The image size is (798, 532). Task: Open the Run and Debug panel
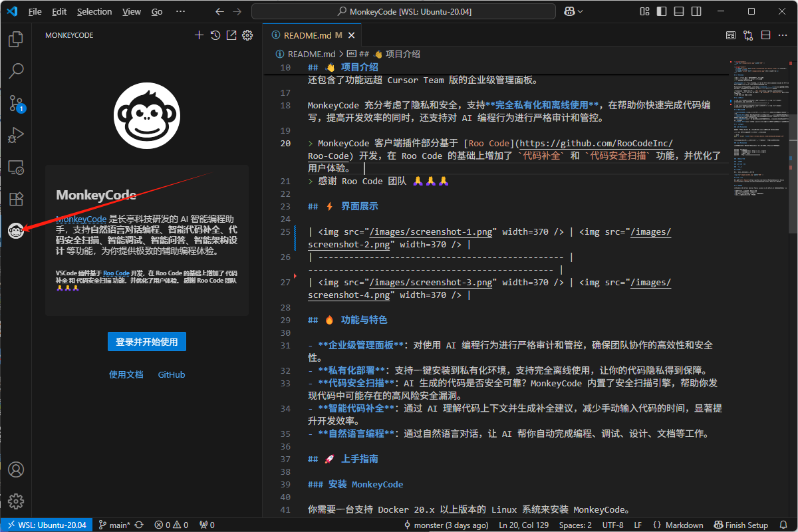(x=15, y=135)
